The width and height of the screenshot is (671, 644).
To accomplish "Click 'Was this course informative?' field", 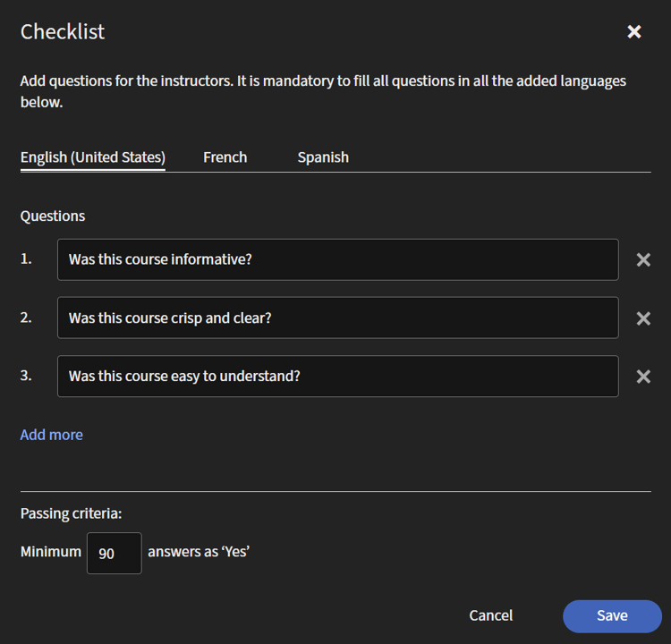I will [337, 259].
